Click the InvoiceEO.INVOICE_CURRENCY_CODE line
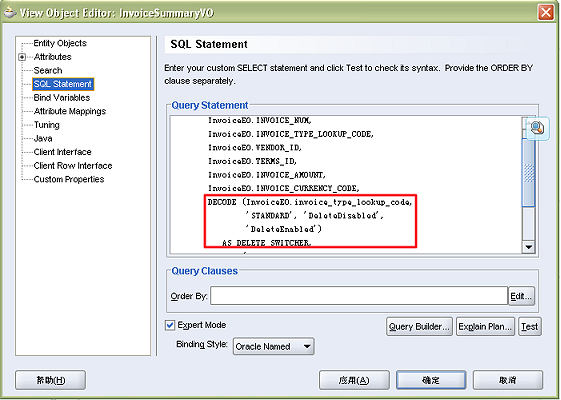This screenshot has width=561, height=400. click(284, 189)
